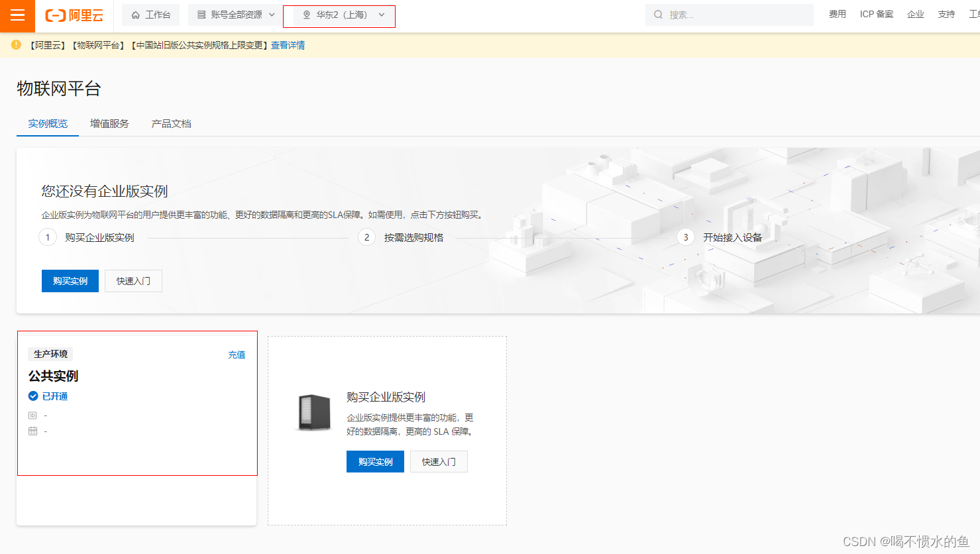Click the calendar icon in 公共实例
The height and width of the screenshot is (554, 980).
pos(32,431)
